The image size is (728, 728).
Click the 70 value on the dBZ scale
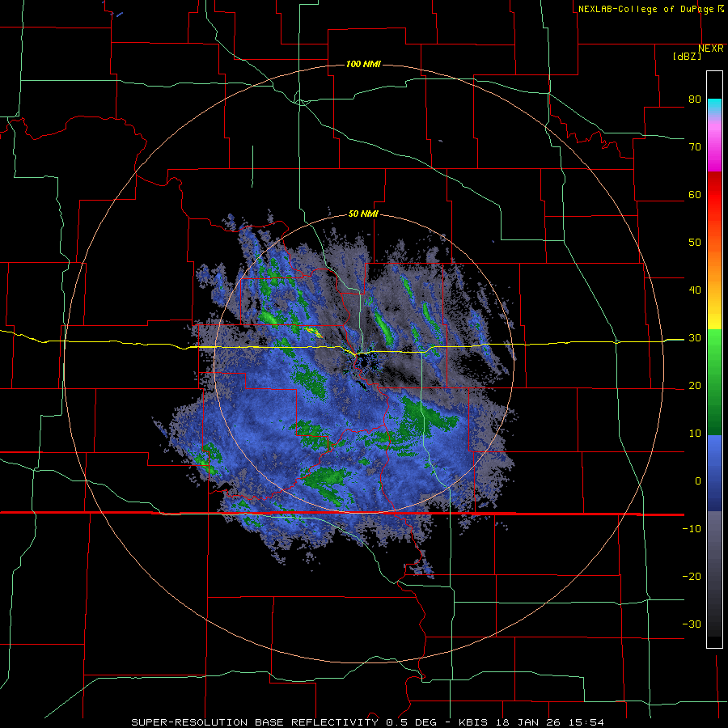click(x=695, y=146)
